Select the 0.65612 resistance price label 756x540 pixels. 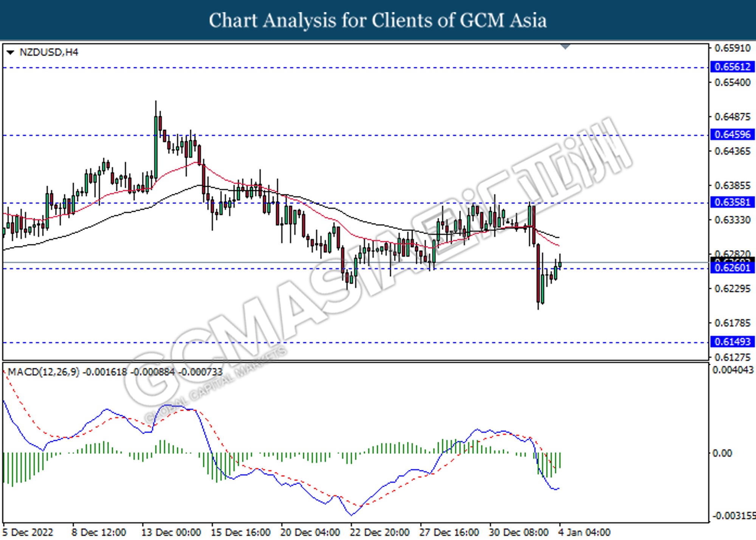[733, 67]
